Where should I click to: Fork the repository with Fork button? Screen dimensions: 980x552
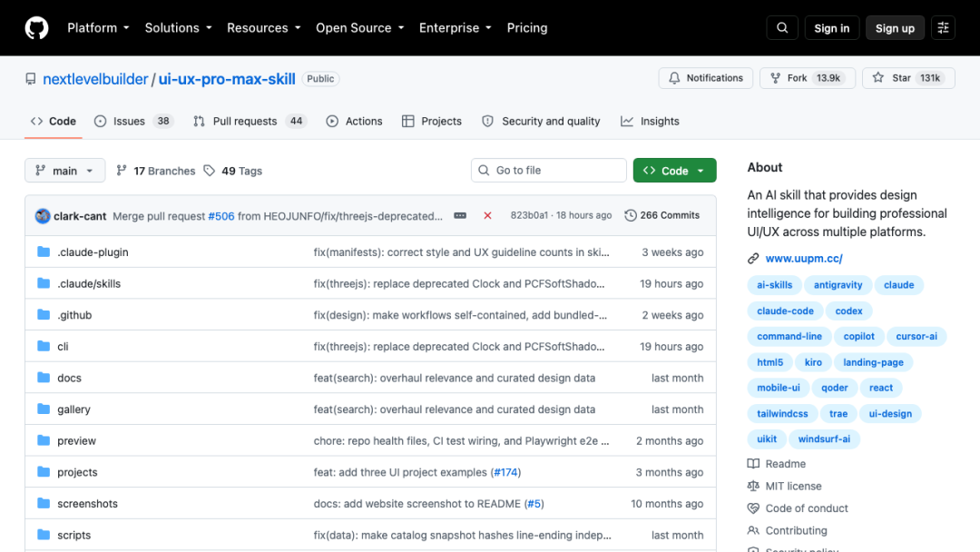[808, 78]
